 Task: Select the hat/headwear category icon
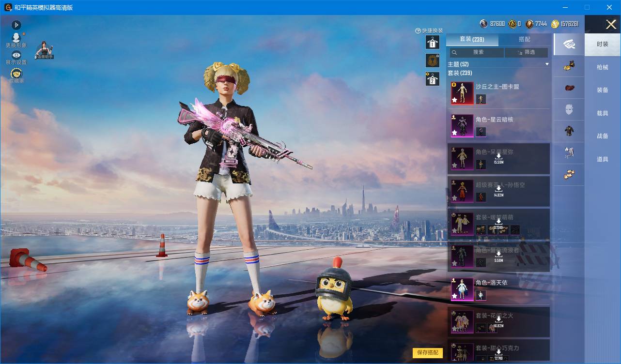569,66
